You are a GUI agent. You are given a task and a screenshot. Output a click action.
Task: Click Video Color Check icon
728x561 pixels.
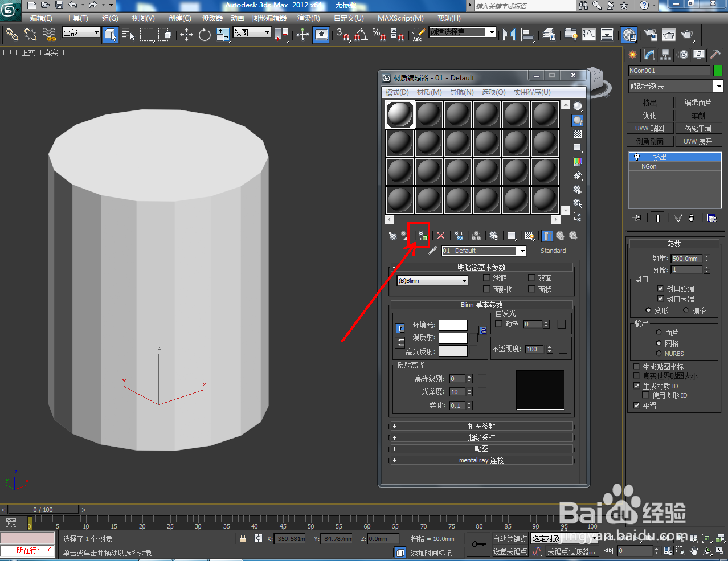pos(578,162)
